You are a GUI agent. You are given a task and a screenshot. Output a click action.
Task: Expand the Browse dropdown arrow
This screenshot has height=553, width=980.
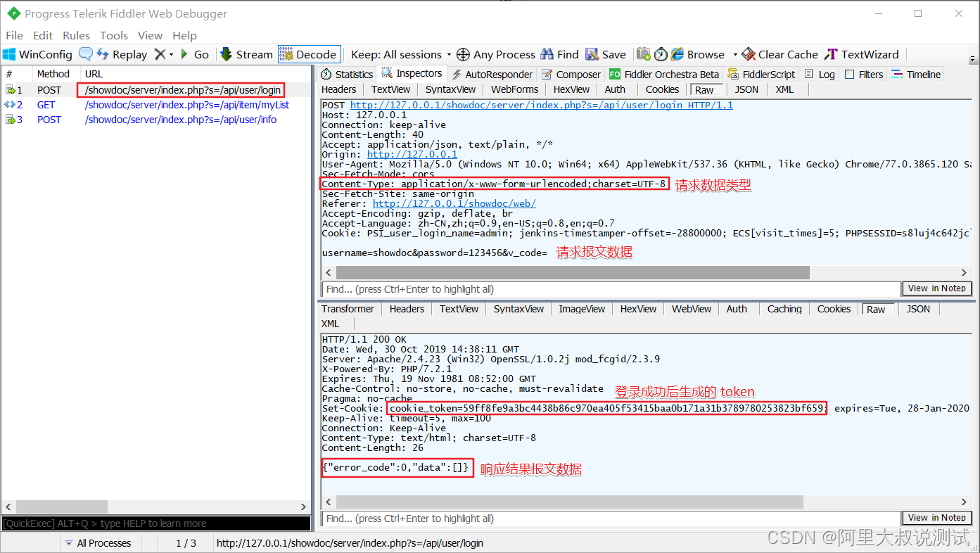(x=734, y=54)
